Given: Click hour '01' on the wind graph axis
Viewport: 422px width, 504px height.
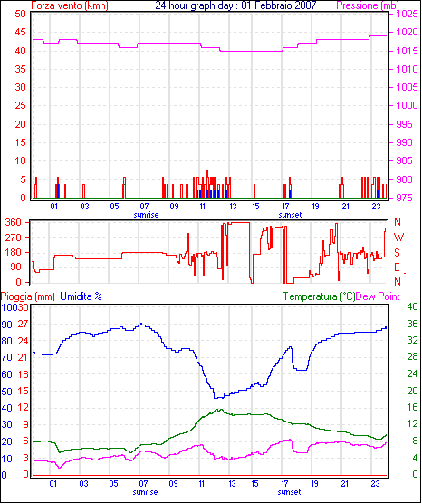Looking at the screenshot, I should [54, 207].
